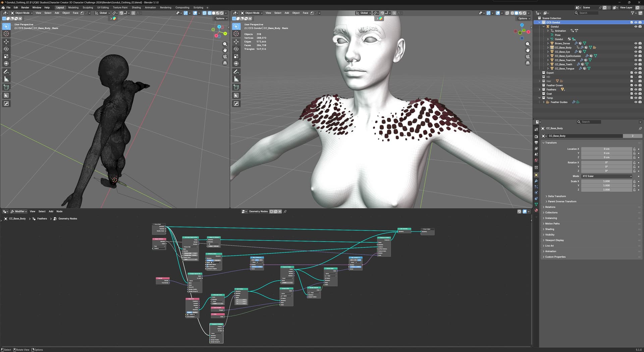644x352 pixels.
Task: Open the Render menu
Action: click(x=25, y=7)
